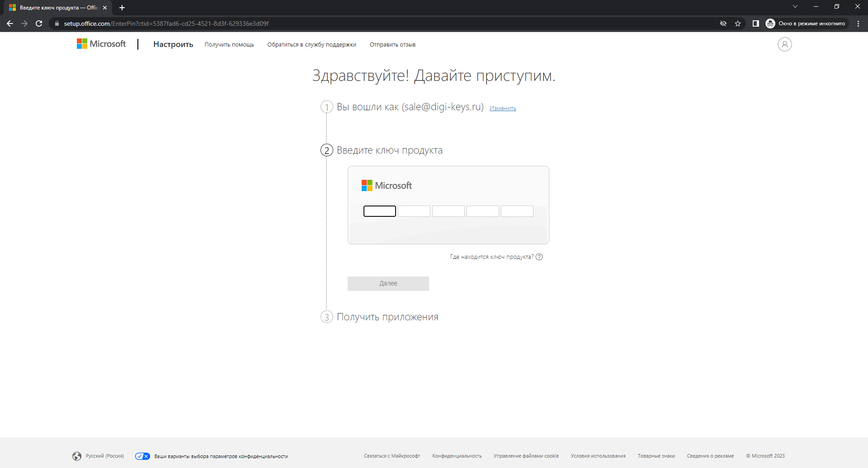This screenshot has height=468, width=868.
Task: Toggle the browser side panel icon
Action: pyautogui.click(x=755, y=23)
